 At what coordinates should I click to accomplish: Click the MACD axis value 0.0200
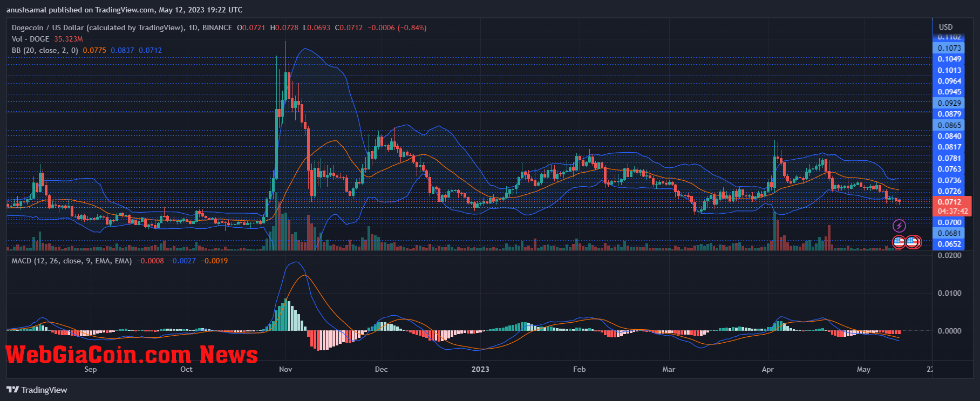point(950,255)
